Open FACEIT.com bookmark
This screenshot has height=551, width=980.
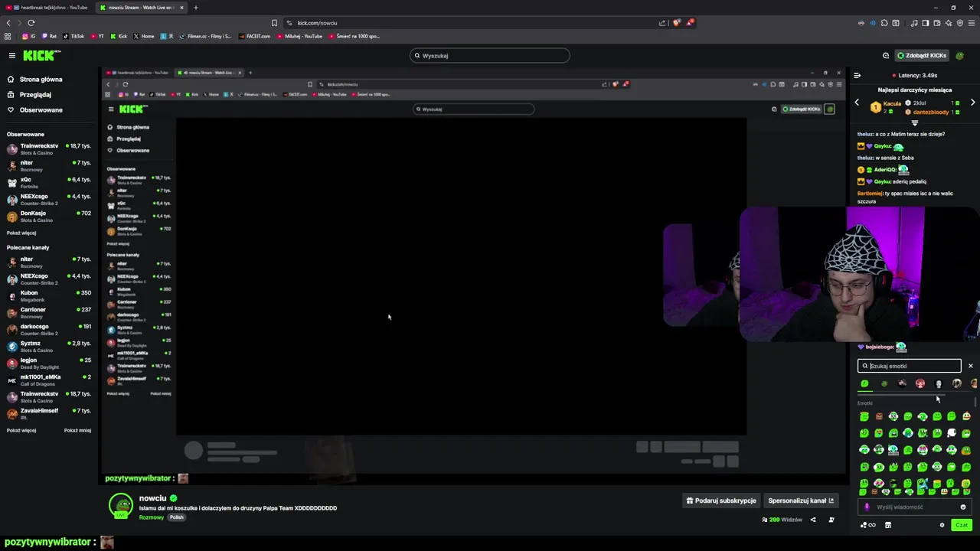click(x=255, y=36)
